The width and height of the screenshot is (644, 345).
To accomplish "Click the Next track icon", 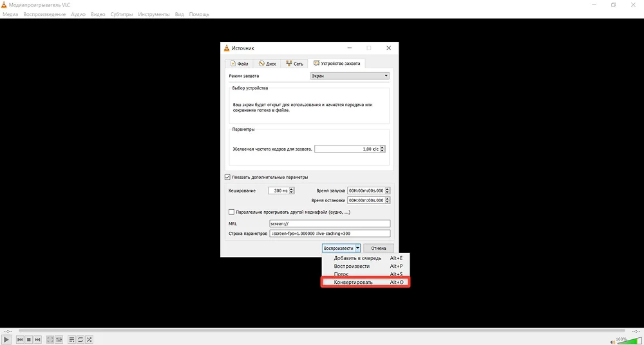I will [x=38, y=339].
